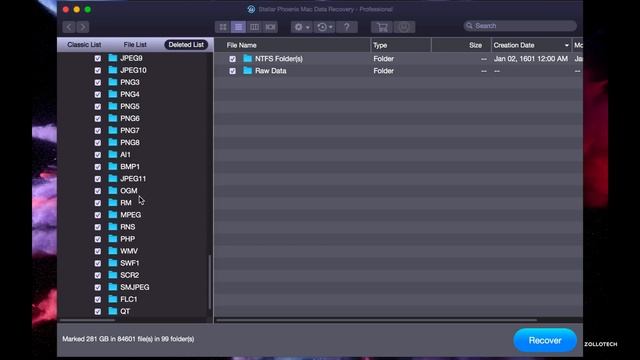This screenshot has height=360, width=640.
Task: Click the JPEG11 folder icon
Action: tap(113, 178)
